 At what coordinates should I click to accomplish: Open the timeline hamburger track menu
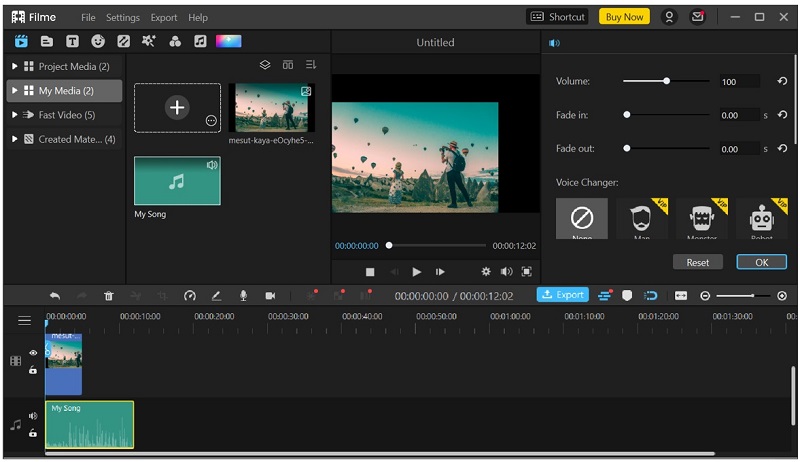coord(24,320)
